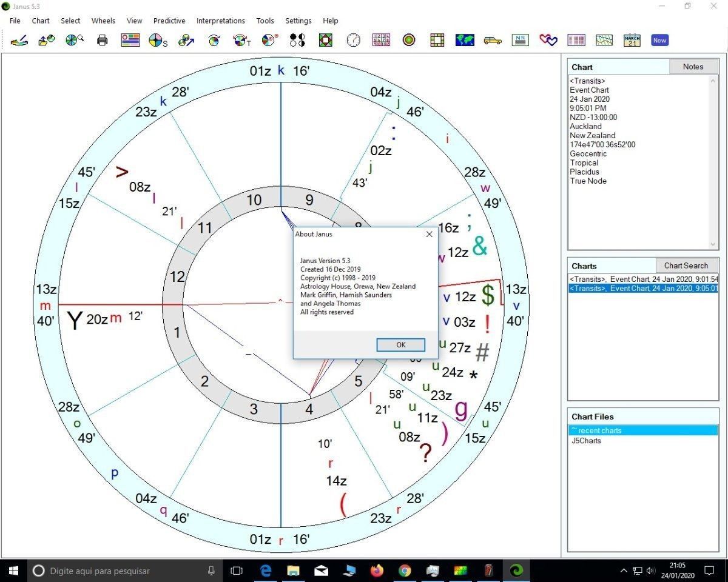Click the world map icon
The width and height of the screenshot is (728, 582).
465,41
